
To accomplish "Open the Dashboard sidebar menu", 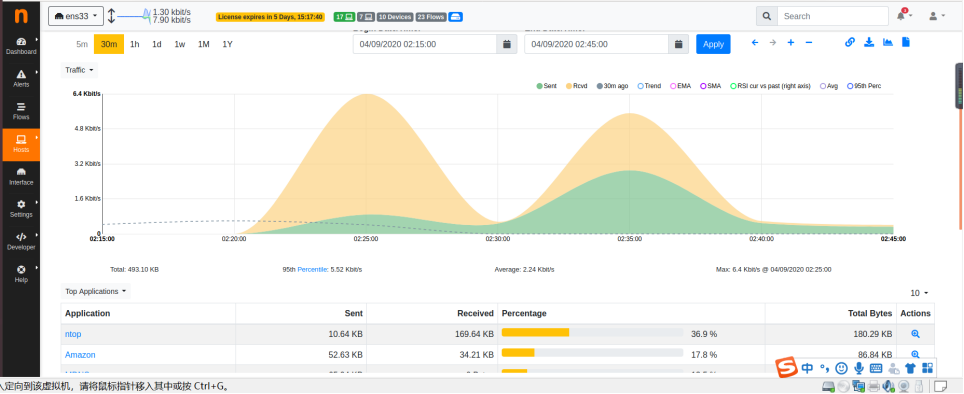I will coord(21,46).
